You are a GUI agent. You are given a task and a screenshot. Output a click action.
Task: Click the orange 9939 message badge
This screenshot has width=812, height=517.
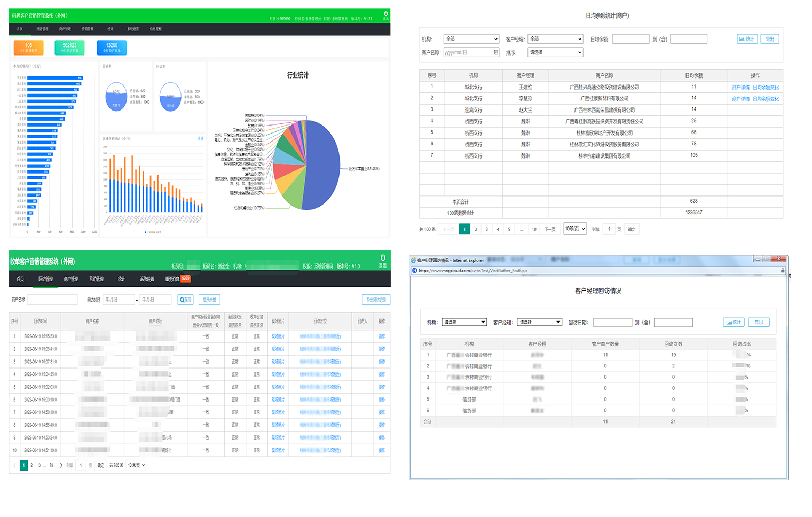pos(185,278)
